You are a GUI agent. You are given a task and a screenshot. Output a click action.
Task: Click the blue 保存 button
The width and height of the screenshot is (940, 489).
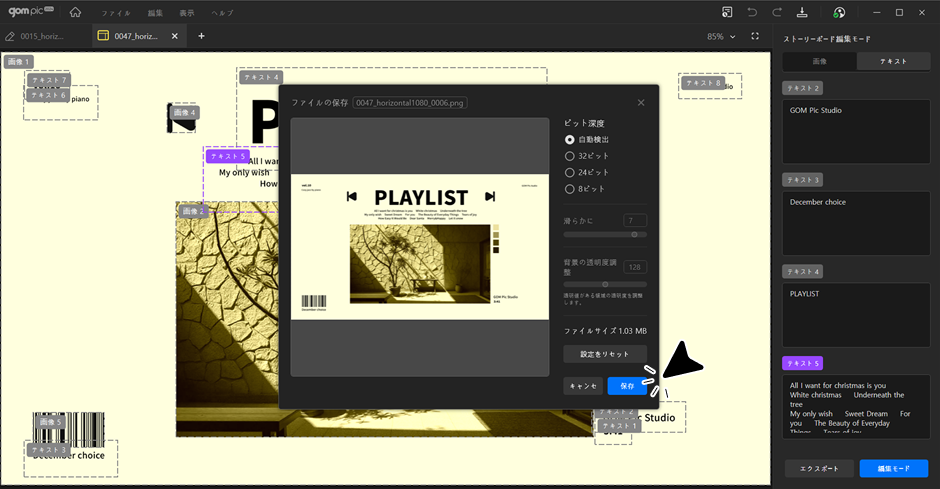pyautogui.click(x=627, y=385)
